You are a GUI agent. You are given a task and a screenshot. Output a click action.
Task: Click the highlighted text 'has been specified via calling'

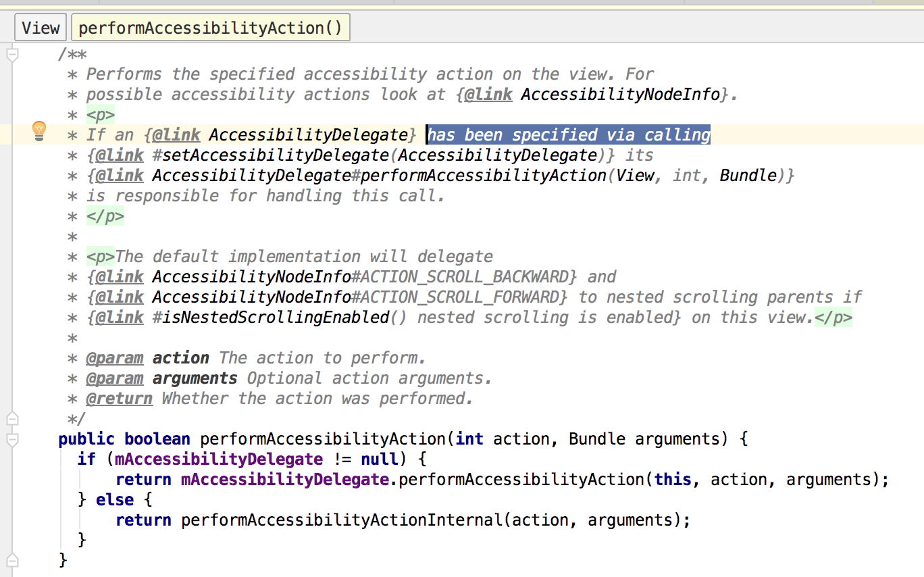569,135
